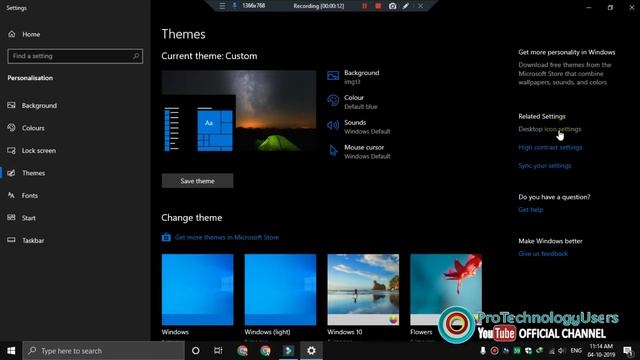
Task: Open Task View on taskbar
Action: 218,351
